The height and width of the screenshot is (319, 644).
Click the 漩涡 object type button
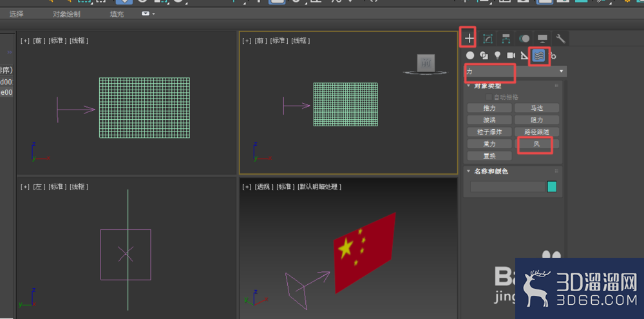click(x=489, y=120)
